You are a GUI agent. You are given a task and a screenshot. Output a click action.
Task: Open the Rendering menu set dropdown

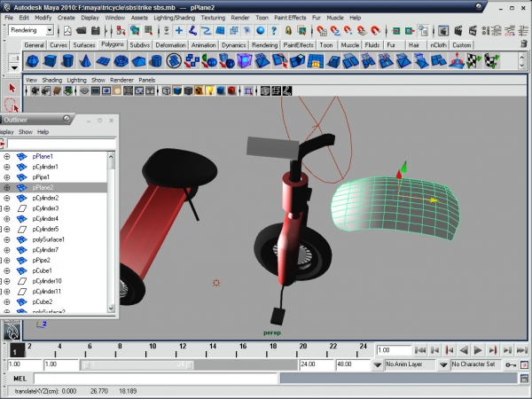(x=50, y=30)
